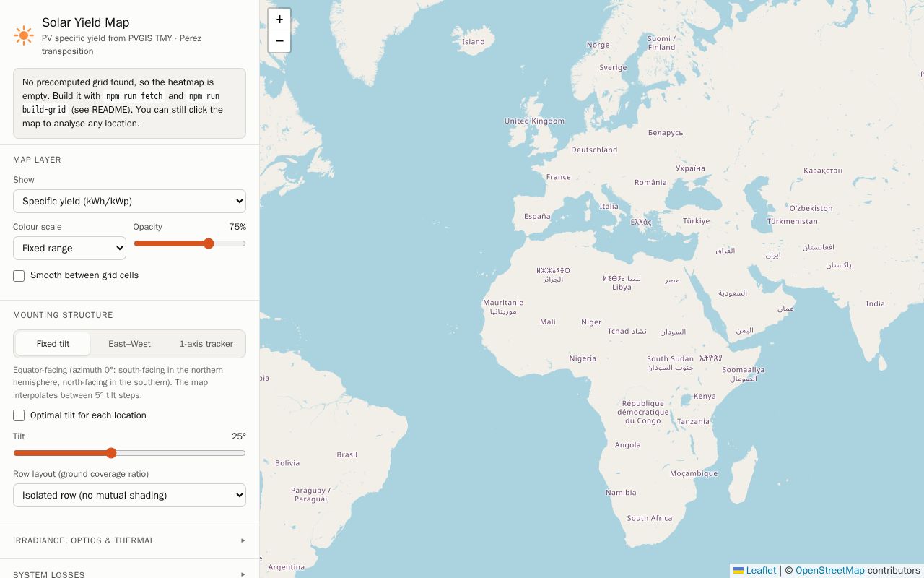Click the Brasil map label
924x578 pixels.
pos(346,454)
